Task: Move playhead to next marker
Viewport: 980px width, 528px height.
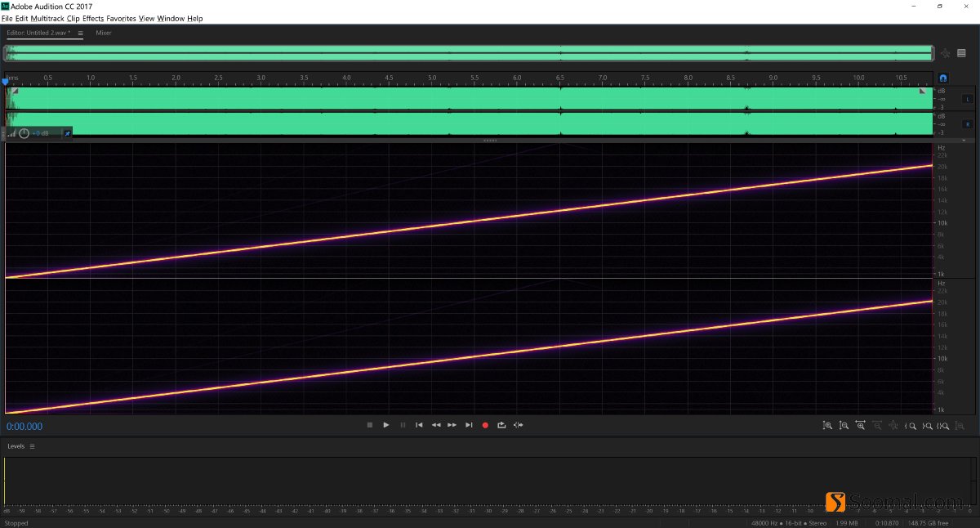Action: [x=469, y=425]
